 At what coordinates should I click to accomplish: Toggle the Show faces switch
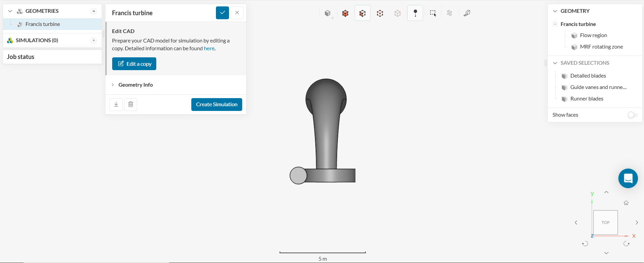(632, 115)
